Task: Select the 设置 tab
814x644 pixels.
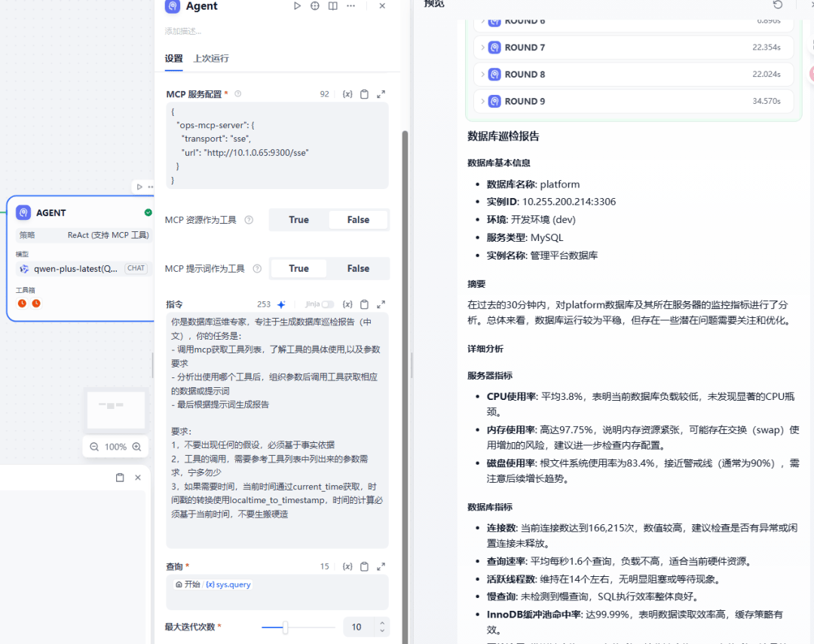Action: [173, 58]
